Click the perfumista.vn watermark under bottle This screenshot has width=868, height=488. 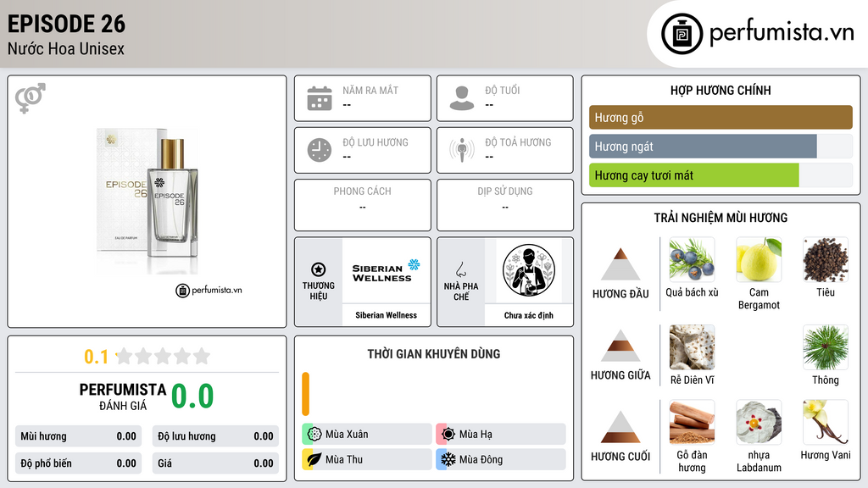click(209, 290)
